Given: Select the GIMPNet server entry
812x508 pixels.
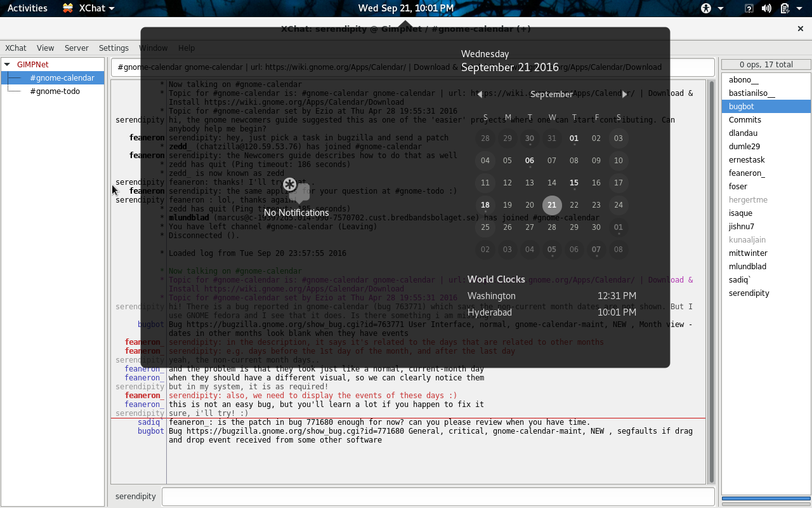Looking at the screenshot, I should [x=33, y=64].
